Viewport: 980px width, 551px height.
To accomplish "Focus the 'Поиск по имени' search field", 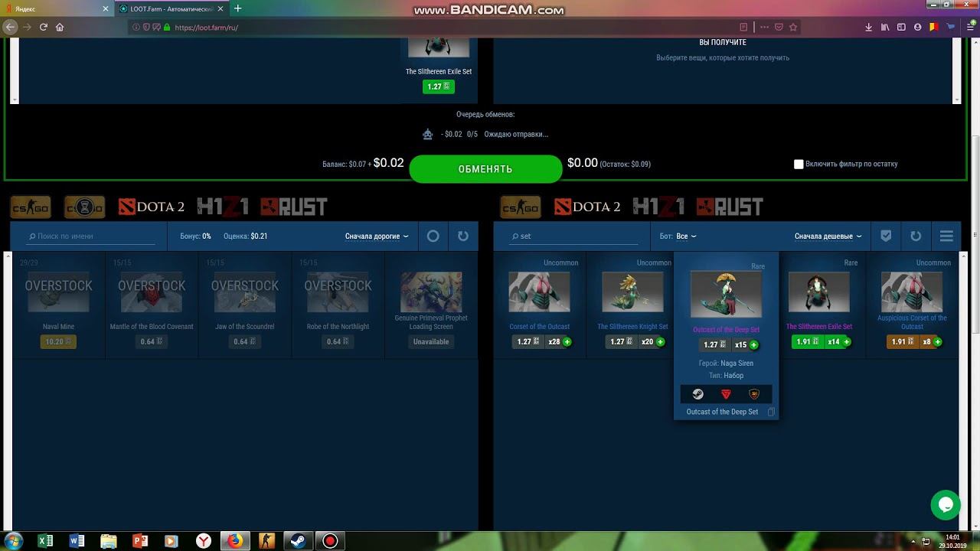I will coord(90,236).
